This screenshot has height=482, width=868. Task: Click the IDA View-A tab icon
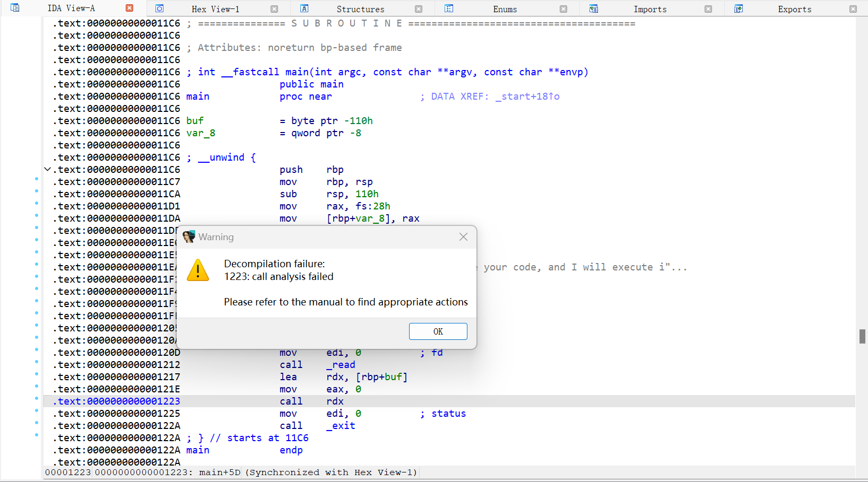pos(15,8)
